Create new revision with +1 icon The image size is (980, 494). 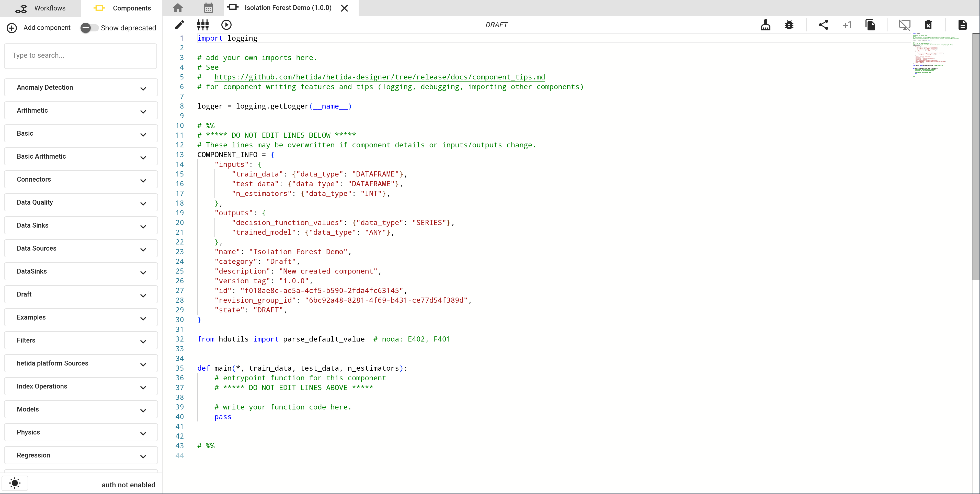pyautogui.click(x=847, y=25)
